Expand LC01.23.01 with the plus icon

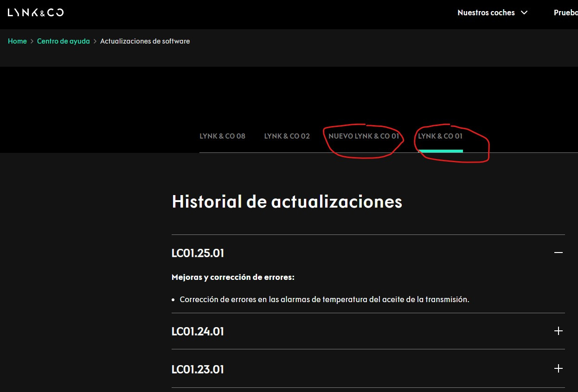pyautogui.click(x=559, y=368)
